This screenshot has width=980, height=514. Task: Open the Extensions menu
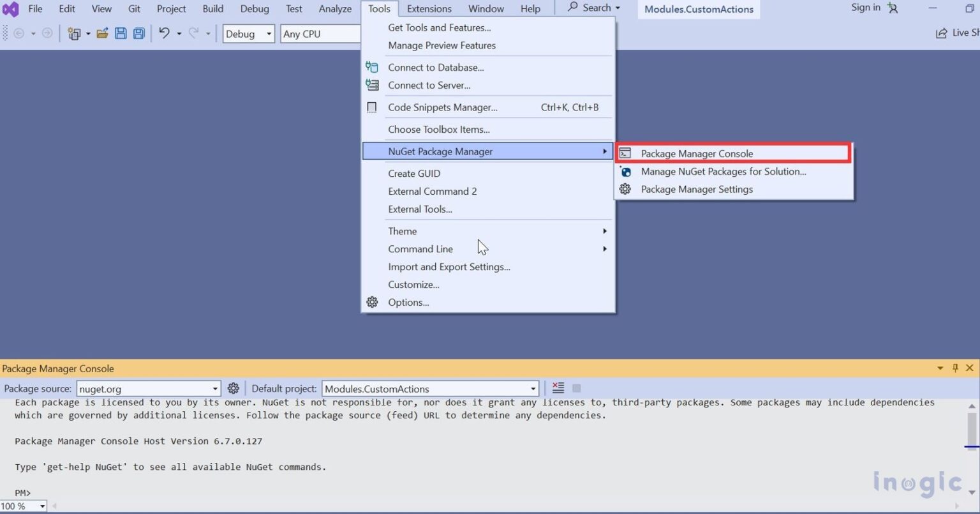tap(429, 8)
